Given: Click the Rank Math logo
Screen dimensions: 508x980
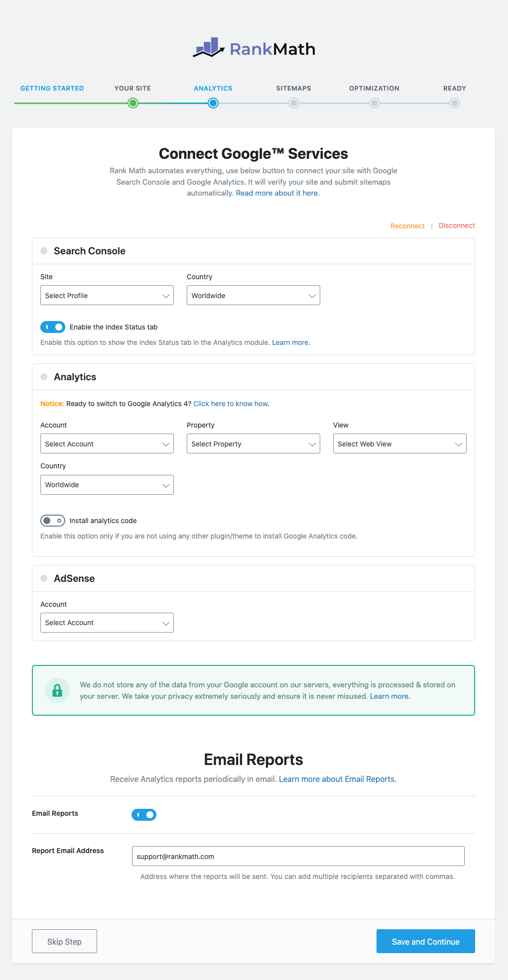Looking at the screenshot, I should coord(254,48).
